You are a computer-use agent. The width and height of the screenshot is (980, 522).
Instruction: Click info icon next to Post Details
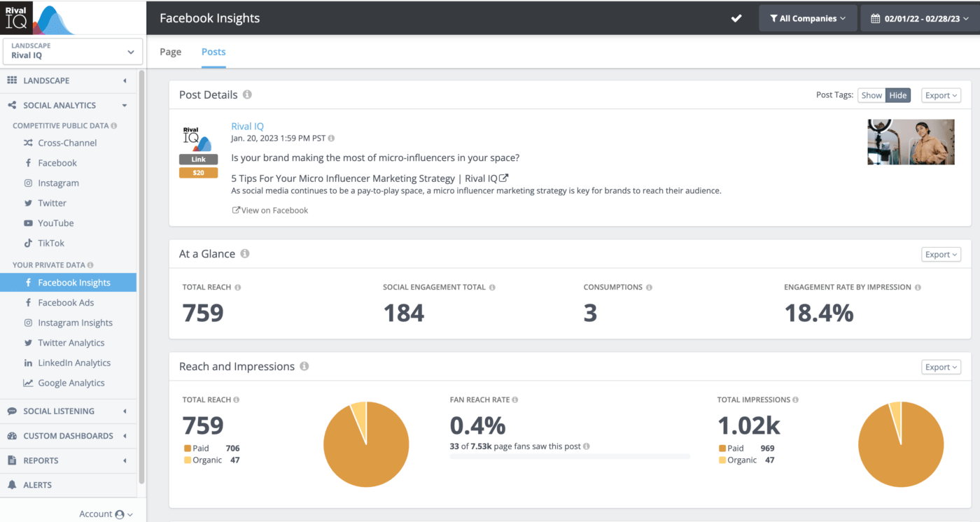point(247,94)
